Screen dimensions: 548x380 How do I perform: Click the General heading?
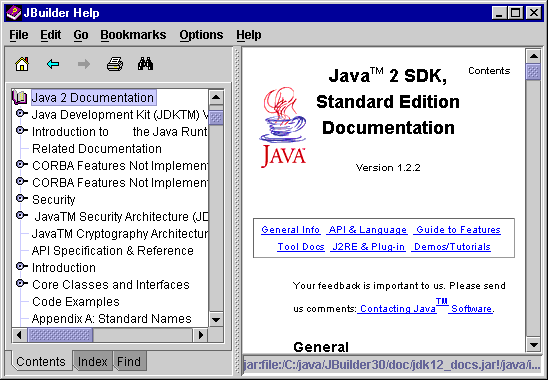point(321,347)
